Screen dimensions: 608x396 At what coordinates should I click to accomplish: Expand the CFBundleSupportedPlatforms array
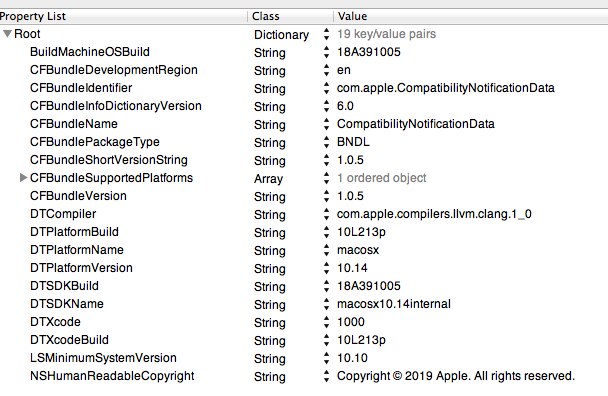click(23, 178)
